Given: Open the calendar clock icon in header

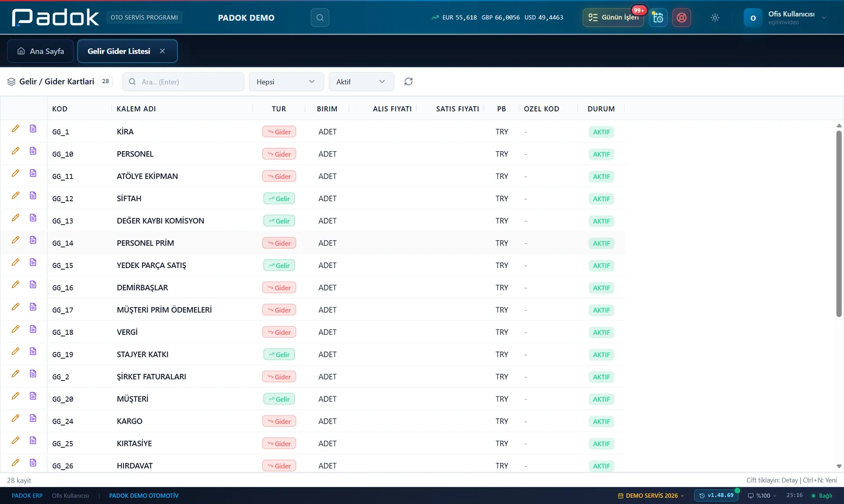Looking at the screenshot, I should click(x=658, y=18).
